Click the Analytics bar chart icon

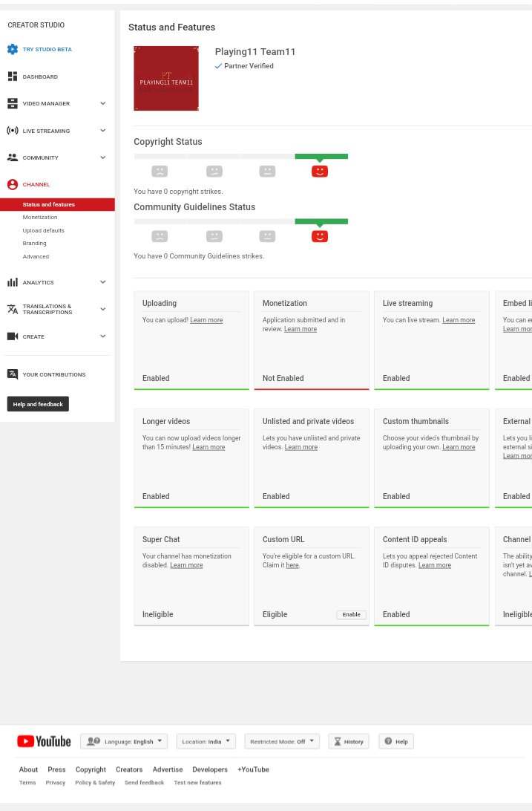tap(13, 282)
